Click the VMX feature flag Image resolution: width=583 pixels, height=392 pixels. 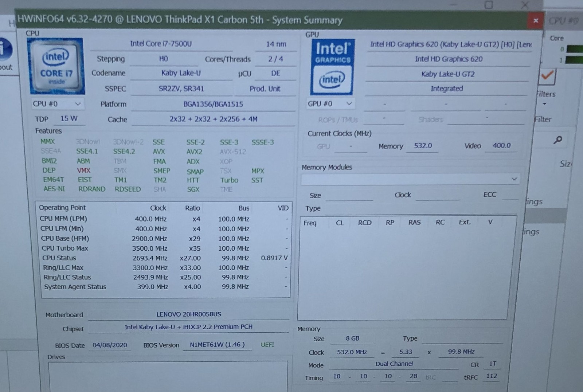(83, 170)
